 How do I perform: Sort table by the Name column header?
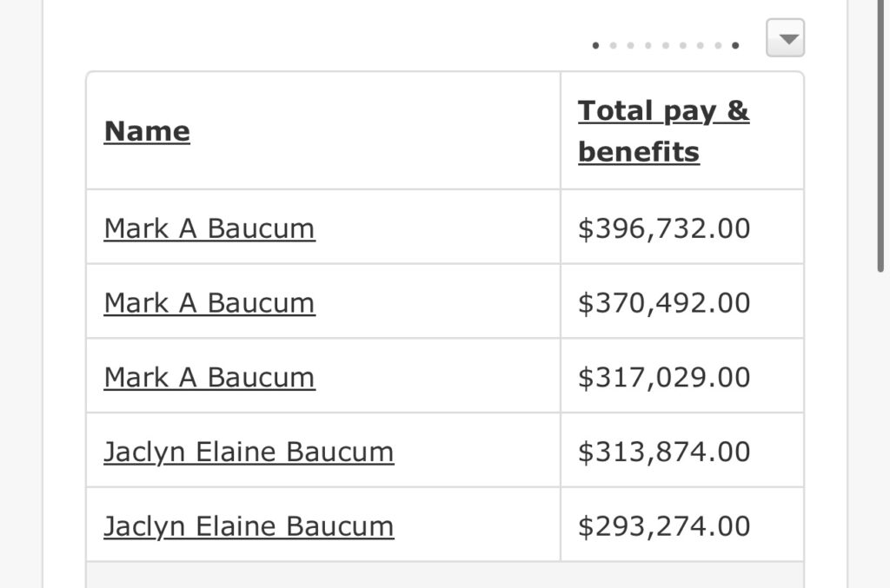[147, 131]
